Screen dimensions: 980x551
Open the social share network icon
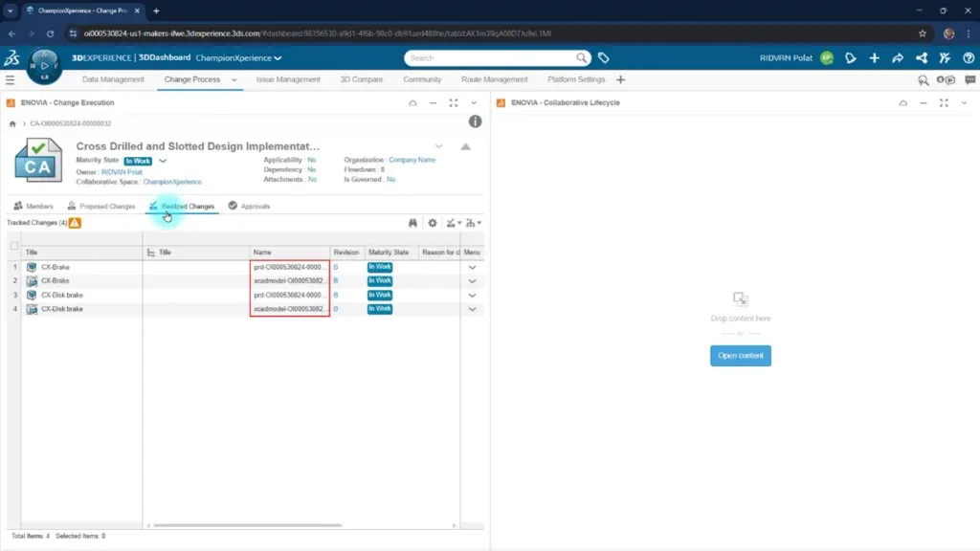(x=922, y=58)
